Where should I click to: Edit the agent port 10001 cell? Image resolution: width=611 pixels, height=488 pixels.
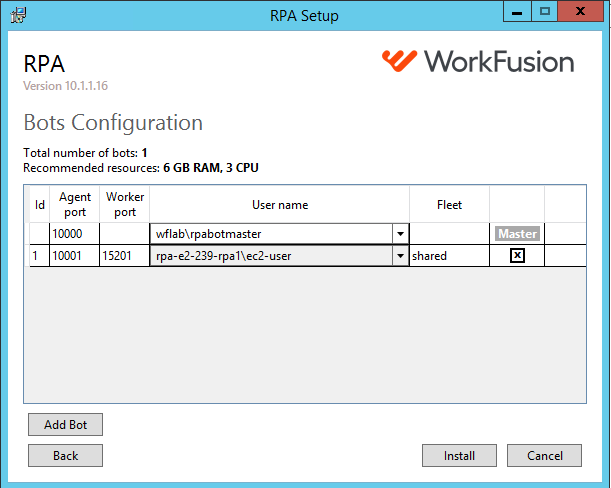pyautogui.click(x=74, y=256)
